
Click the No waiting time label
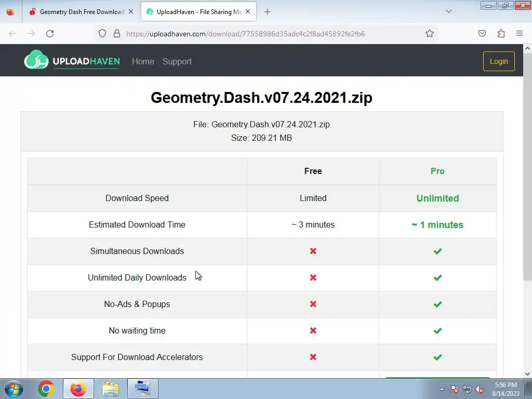point(137,330)
